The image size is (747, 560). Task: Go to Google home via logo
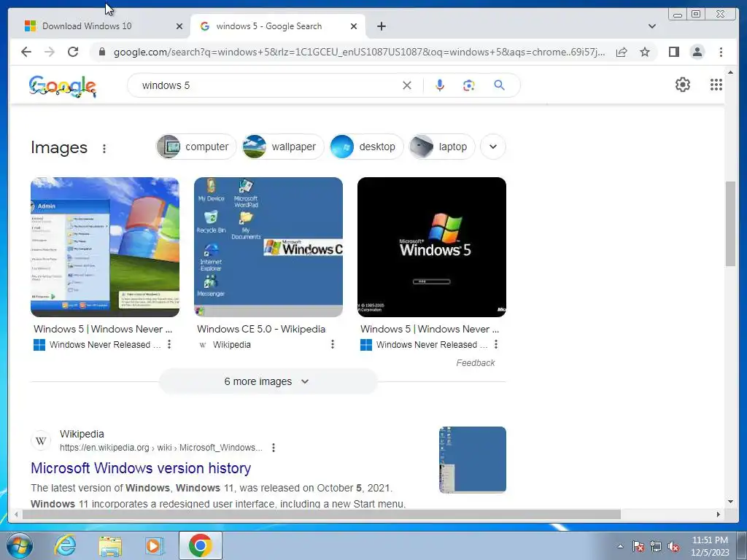tap(63, 86)
